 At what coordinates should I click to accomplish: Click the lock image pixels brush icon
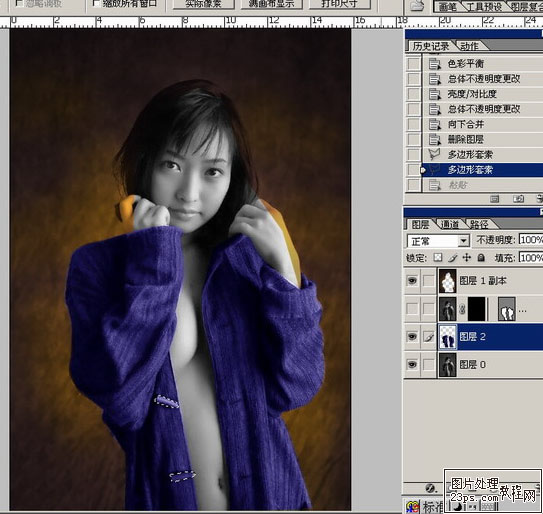coord(452,257)
